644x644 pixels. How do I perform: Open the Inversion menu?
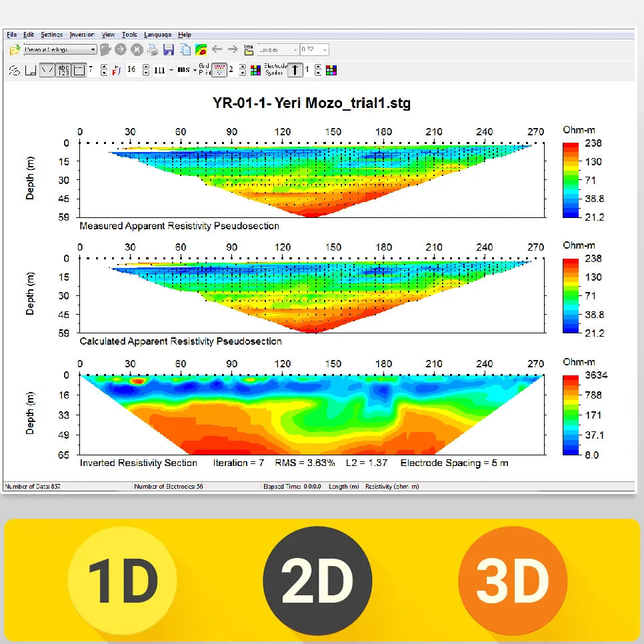pos(82,35)
